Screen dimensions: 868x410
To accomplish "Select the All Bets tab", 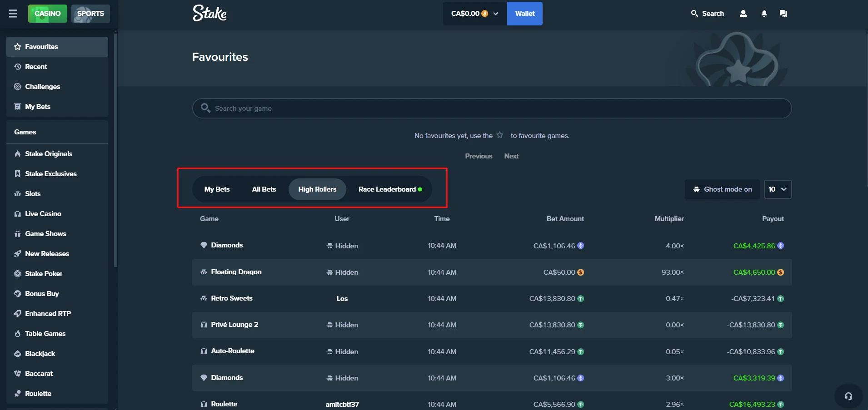I will point(264,189).
